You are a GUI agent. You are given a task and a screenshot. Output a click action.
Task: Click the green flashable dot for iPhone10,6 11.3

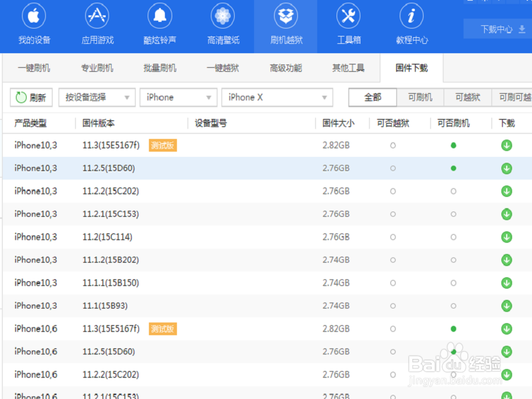click(454, 329)
